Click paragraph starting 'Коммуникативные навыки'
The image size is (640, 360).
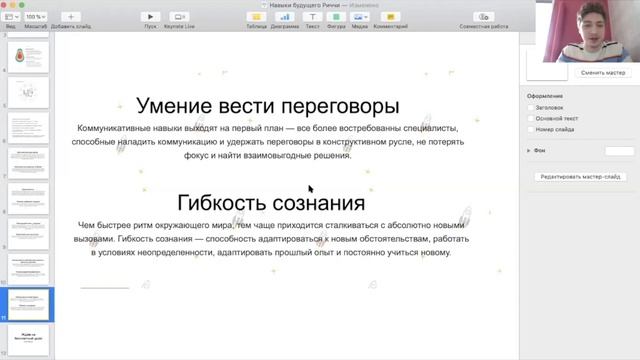point(268,142)
